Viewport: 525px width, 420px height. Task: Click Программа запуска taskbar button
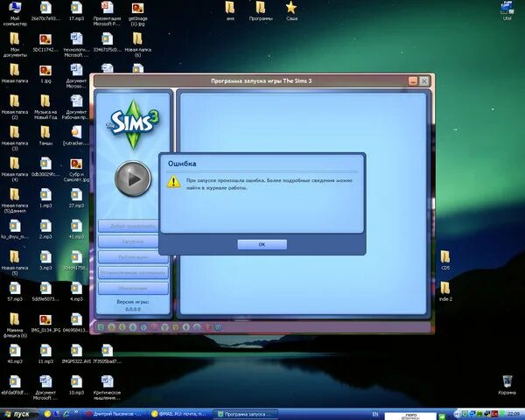point(247,414)
